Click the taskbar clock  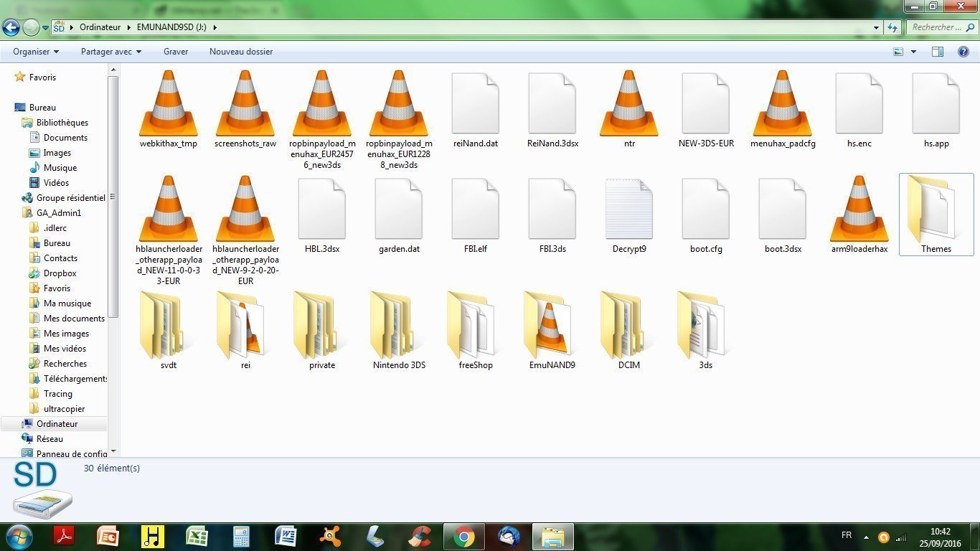pyautogui.click(x=940, y=537)
